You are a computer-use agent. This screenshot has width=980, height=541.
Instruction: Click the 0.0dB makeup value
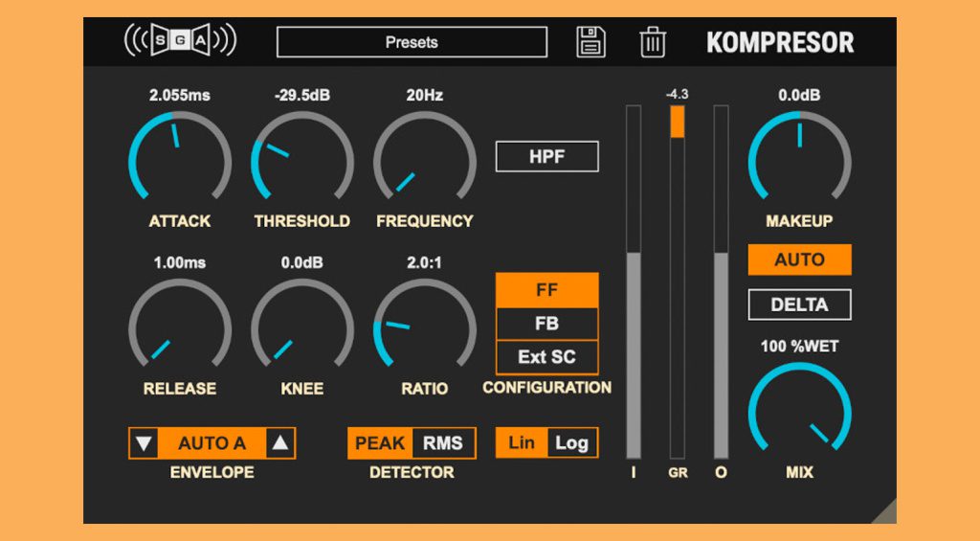coord(799,96)
